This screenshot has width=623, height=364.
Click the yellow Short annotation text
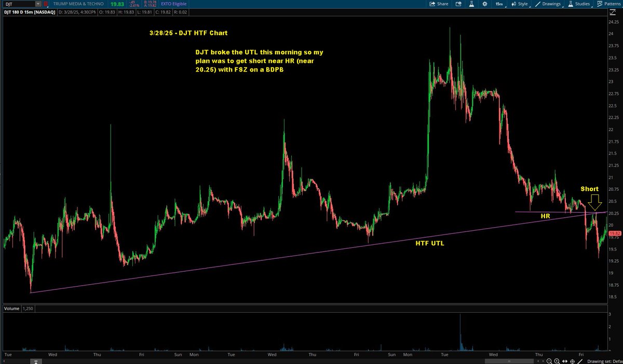tap(589, 189)
